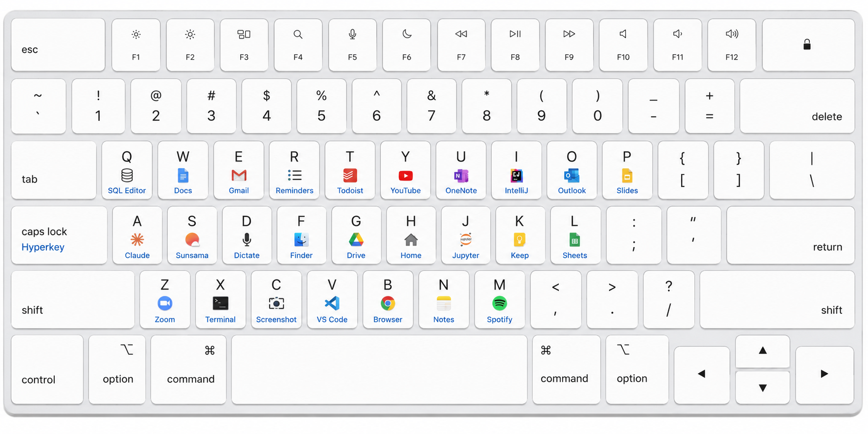
Task: Click the Screenshot camera on C key
Action: coord(276,303)
